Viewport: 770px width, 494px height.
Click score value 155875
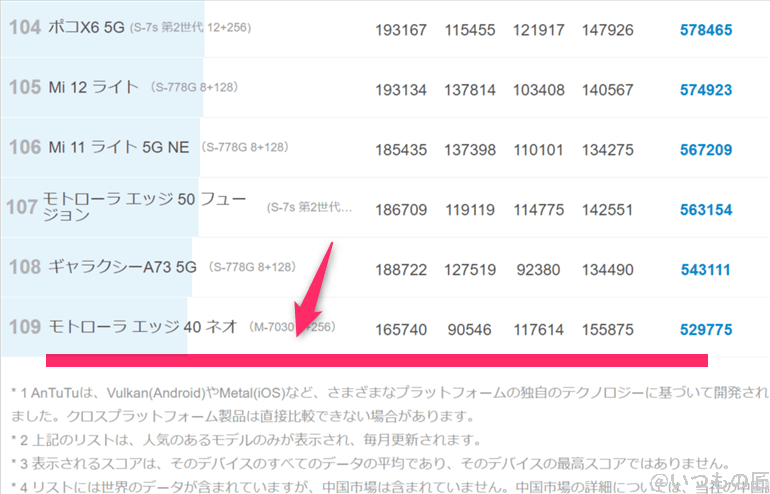(x=607, y=330)
